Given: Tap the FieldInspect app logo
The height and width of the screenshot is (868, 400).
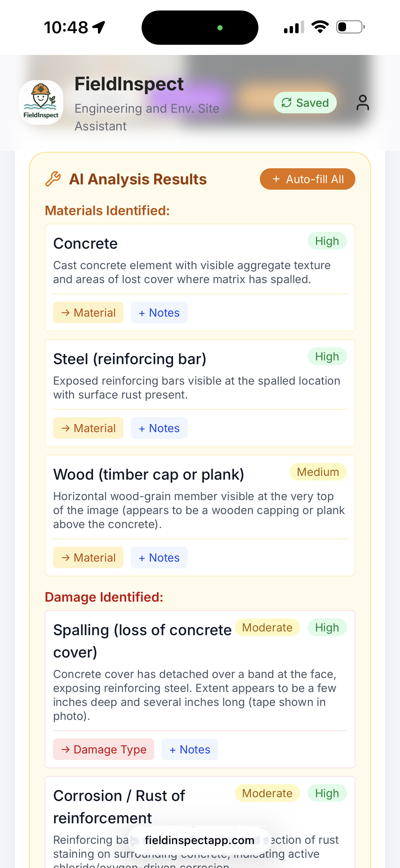Looking at the screenshot, I should point(41,102).
